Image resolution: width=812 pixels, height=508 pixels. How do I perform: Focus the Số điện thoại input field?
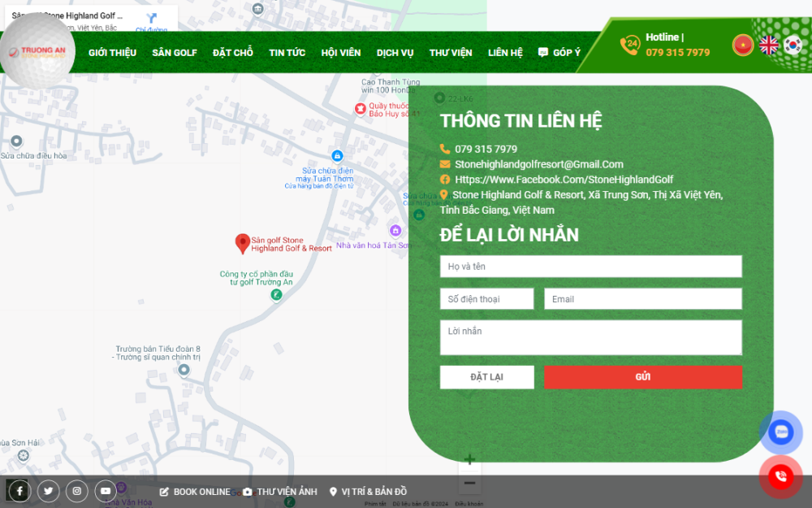tap(486, 299)
